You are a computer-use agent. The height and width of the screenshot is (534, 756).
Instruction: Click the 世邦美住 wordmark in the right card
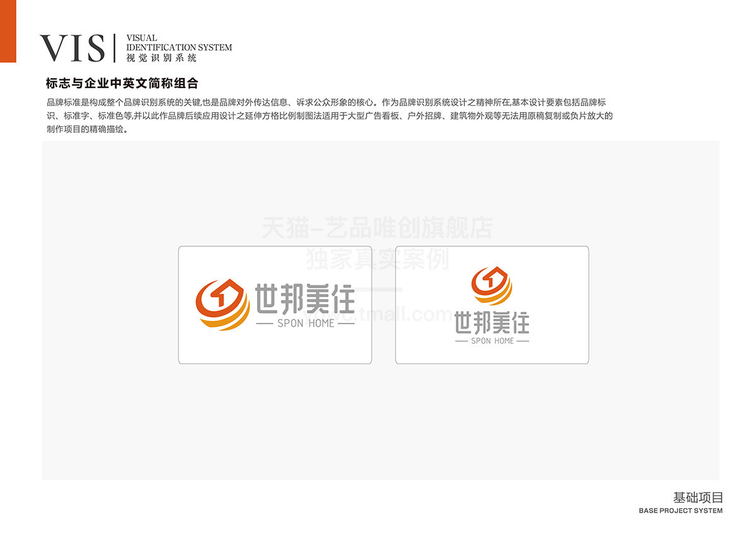pos(491,324)
